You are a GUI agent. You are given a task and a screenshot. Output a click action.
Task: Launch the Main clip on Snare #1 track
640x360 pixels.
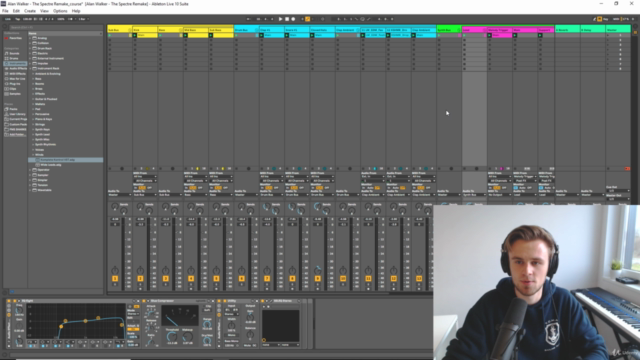287,36
